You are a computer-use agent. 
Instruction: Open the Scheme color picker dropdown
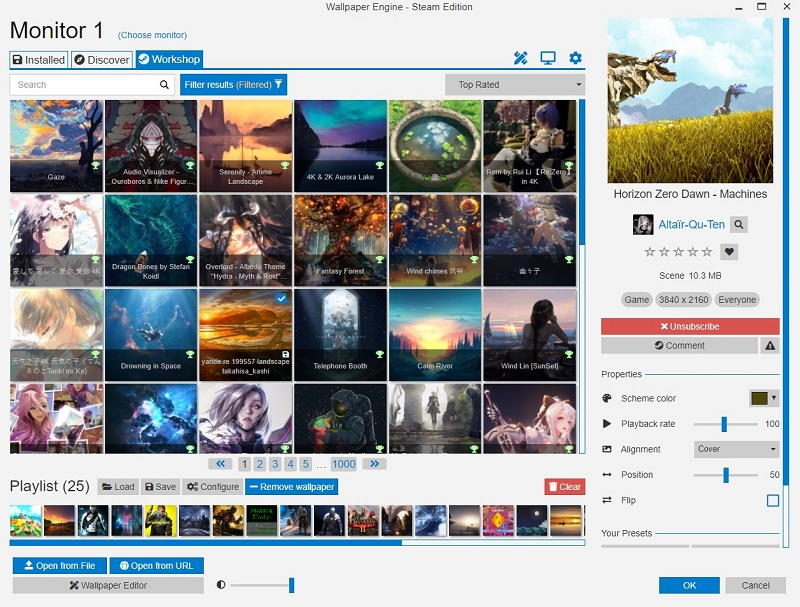point(764,398)
